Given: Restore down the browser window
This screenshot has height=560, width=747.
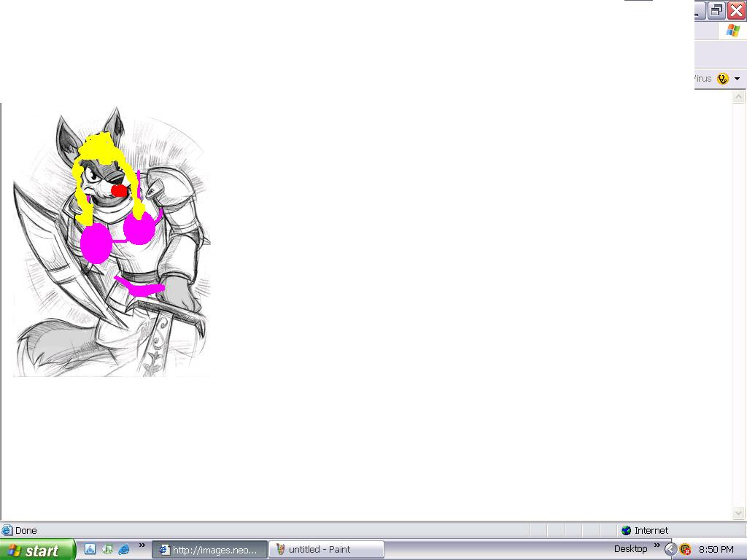Looking at the screenshot, I should (x=716, y=10).
